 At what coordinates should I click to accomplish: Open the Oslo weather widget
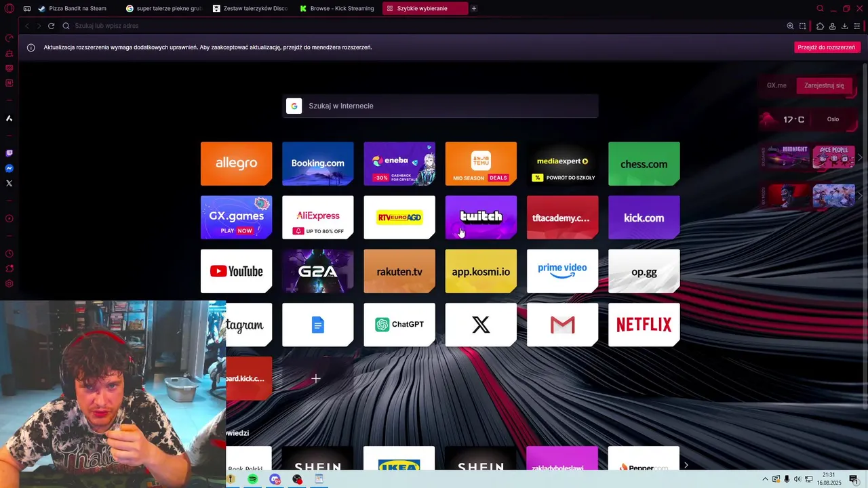[x=808, y=119]
